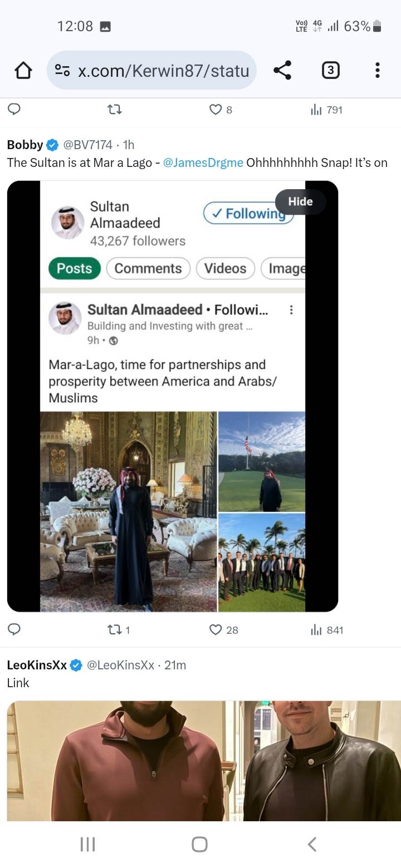Open Android recent apps button

click(88, 844)
